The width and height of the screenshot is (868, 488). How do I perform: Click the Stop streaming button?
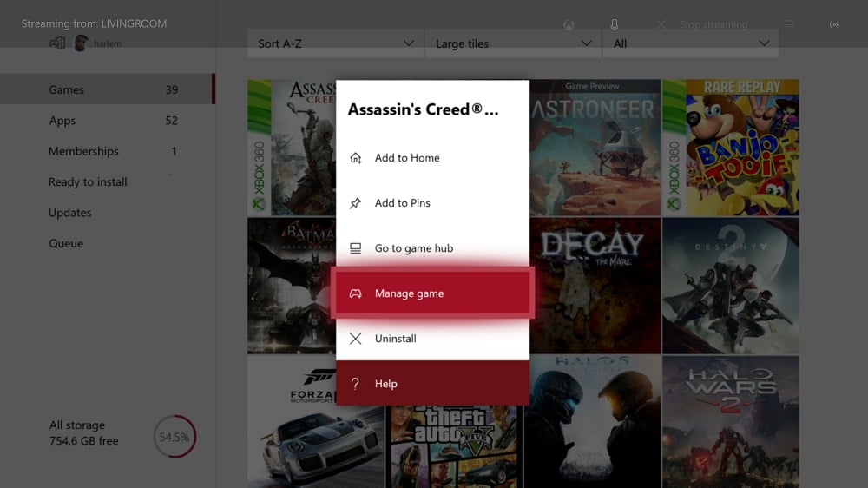[x=703, y=24]
